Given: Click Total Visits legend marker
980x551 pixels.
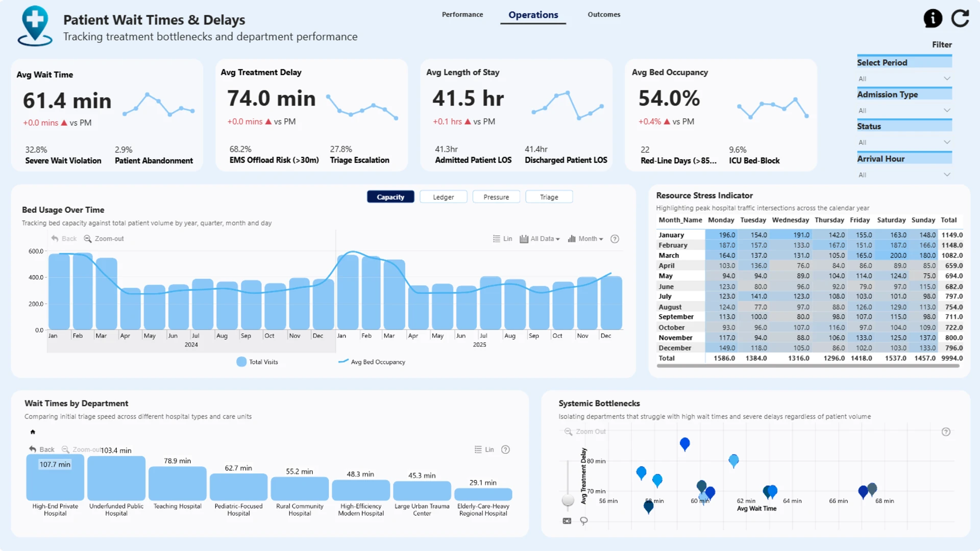Looking at the screenshot, I should [x=241, y=362].
